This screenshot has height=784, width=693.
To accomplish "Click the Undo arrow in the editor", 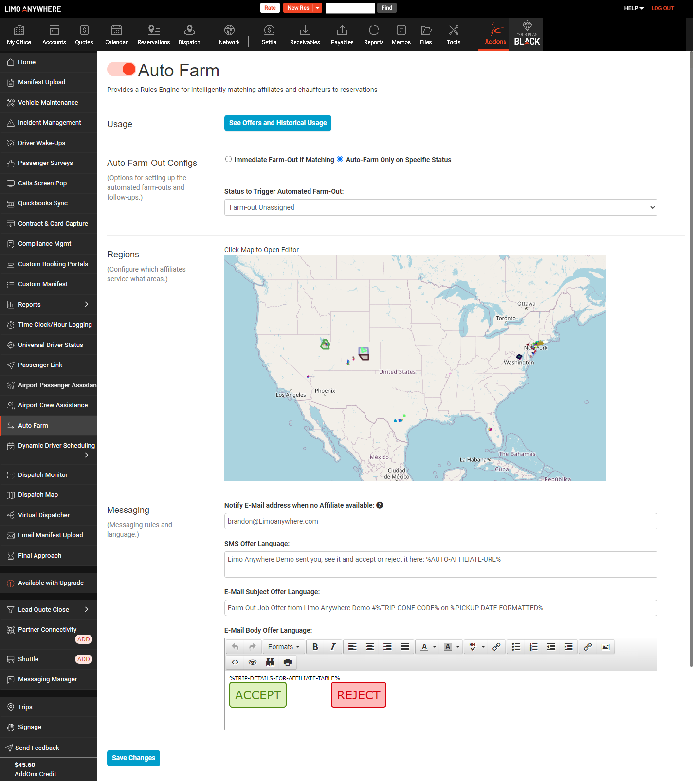I will [x=235, y=647].
